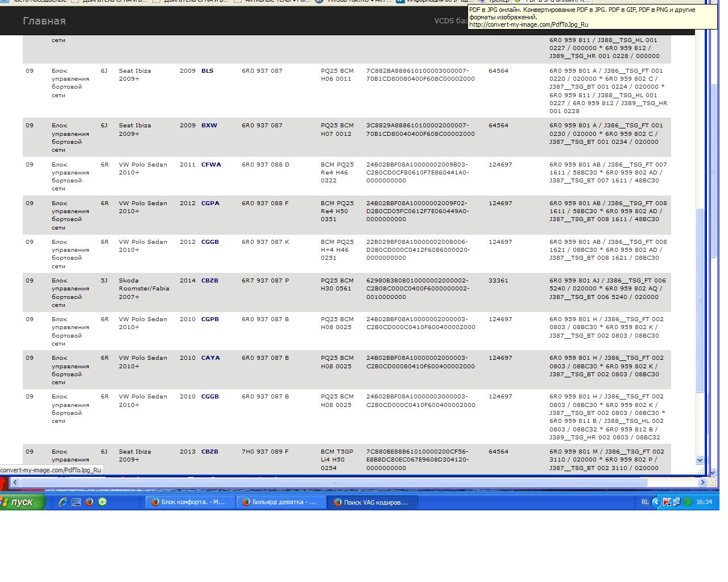Select the 6R0 959 801 M subsystem text

[607, 460]
